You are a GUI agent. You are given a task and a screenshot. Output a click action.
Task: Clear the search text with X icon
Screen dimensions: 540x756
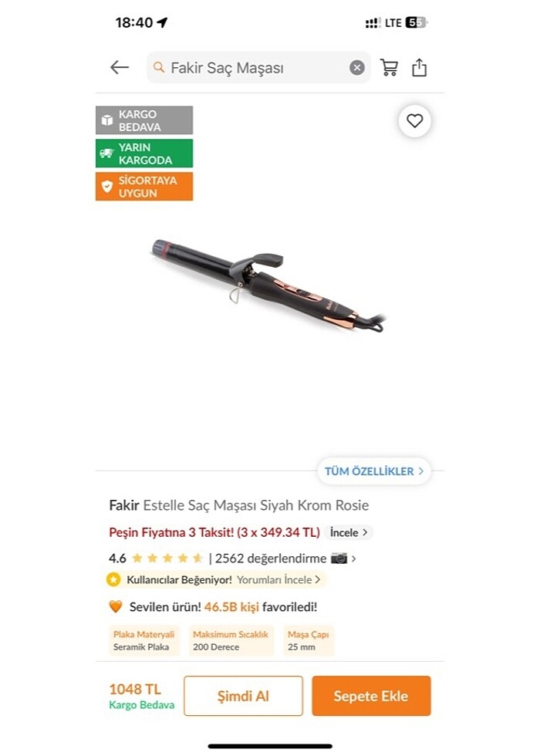(x=356, y=68)
